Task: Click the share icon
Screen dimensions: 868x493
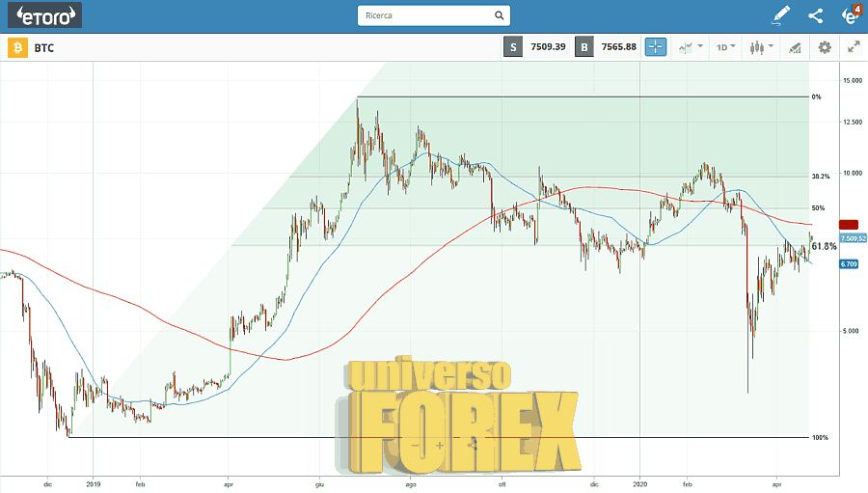Action: point(816,15)
